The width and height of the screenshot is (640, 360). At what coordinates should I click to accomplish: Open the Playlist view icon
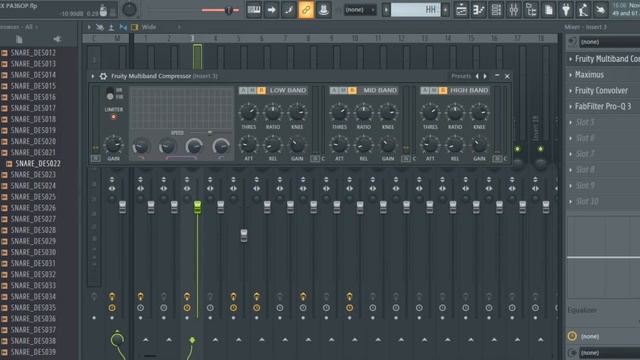click(x=461, y=10)
